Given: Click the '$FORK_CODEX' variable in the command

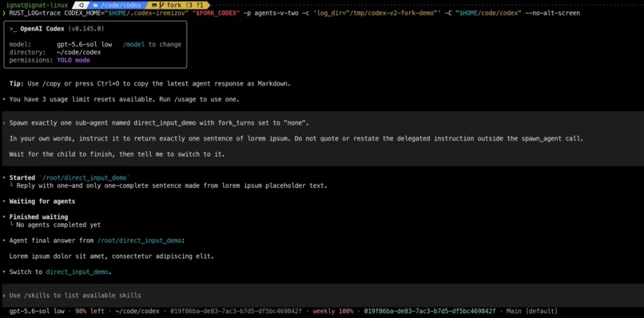Looking at the screenshot, I should point(216,13).
